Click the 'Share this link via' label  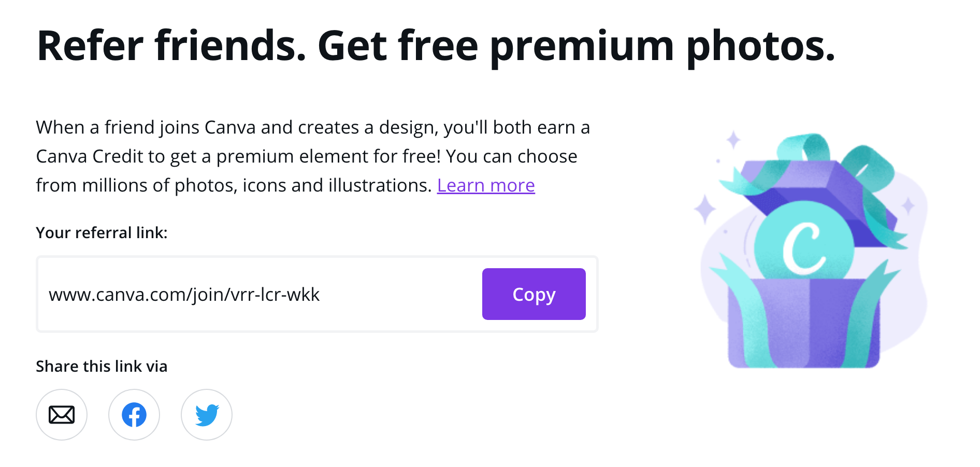point(102,367)
